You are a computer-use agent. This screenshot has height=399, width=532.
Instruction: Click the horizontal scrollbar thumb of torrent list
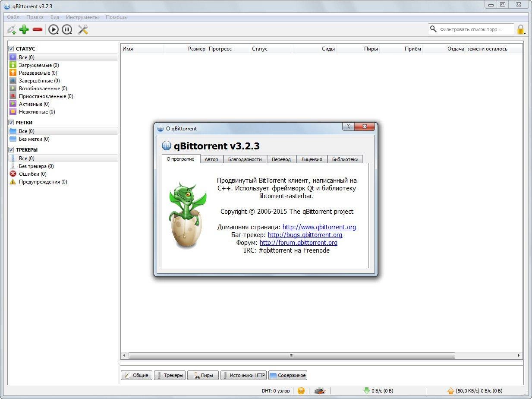tap(292, 356)
